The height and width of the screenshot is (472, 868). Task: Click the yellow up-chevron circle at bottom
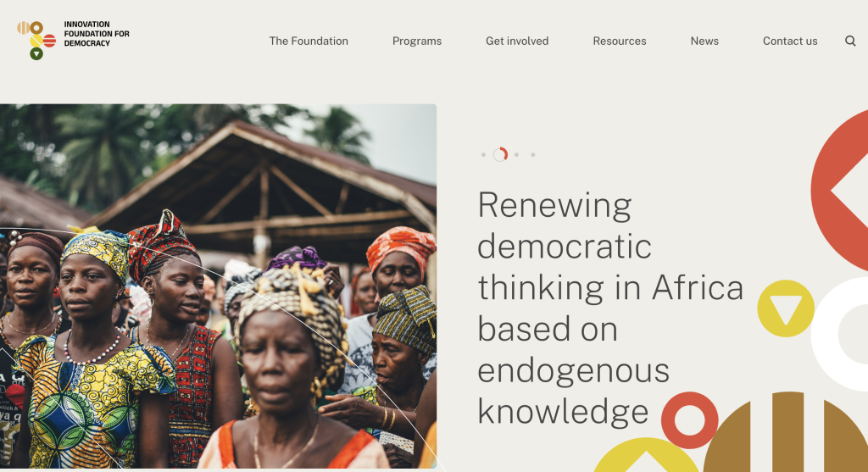click(646, 458)
